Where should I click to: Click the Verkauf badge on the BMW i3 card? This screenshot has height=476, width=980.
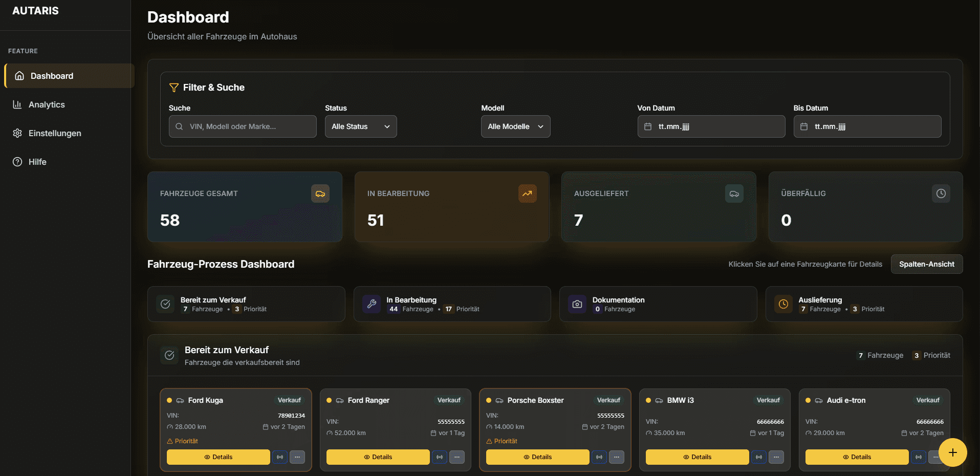pyautogui.click(x=768, y=400)
